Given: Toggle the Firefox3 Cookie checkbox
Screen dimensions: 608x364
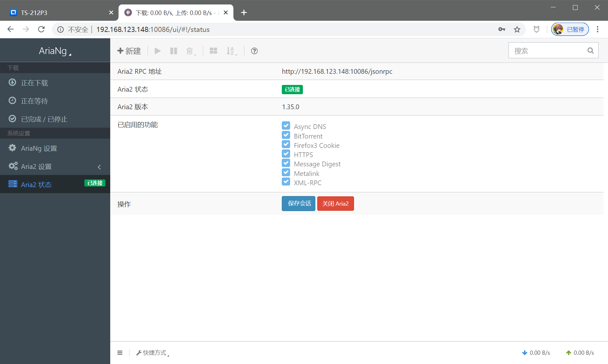Looking at the screenshot, I should [x=286, y=144].
